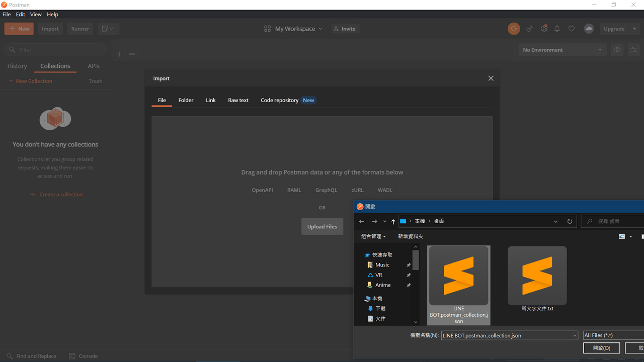Screen dimensions: 644x362
Task: Click the Console icon in status bar
Action: click(x=72, y=356)
